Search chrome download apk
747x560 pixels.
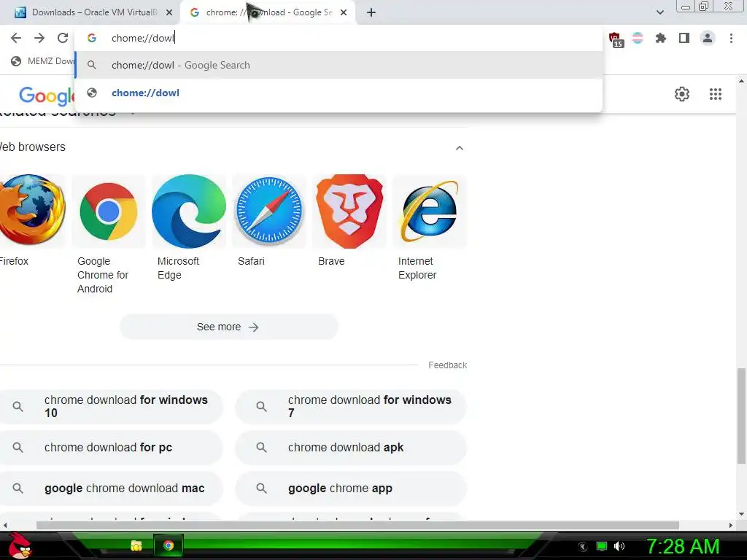click(351, 448)
